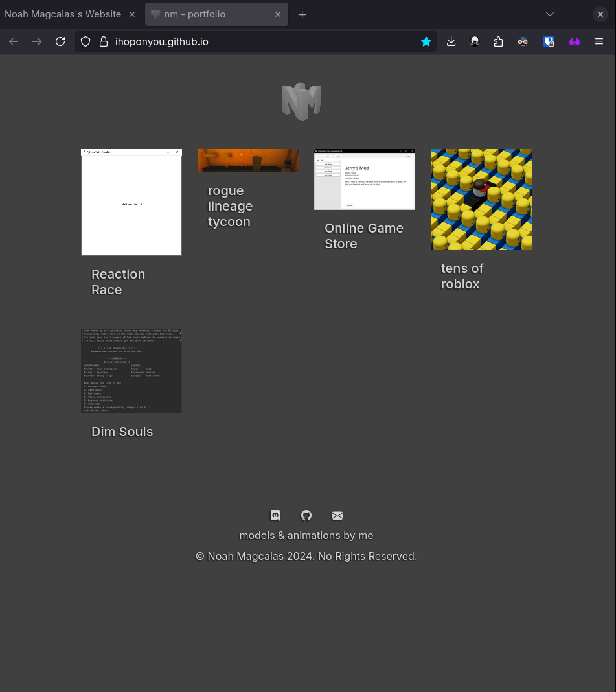Open the tab list dropdown chevron
Image resolution: width=616 pixels, height=692 pixels.
[x=550, y=14]
